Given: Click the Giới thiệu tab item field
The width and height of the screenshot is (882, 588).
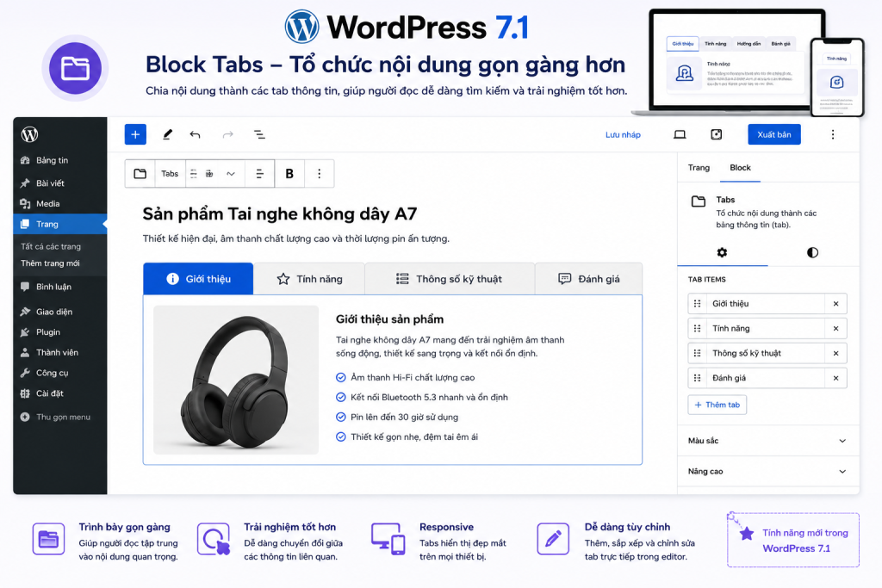Looking at the screenshot, I should [766, 304].
